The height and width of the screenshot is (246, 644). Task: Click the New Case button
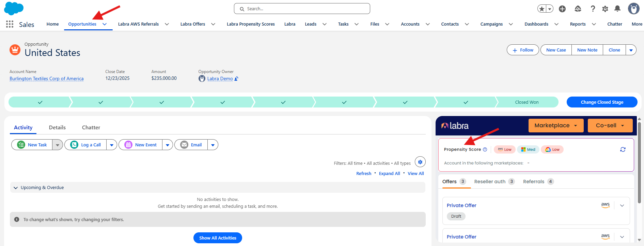click(556, 50)
